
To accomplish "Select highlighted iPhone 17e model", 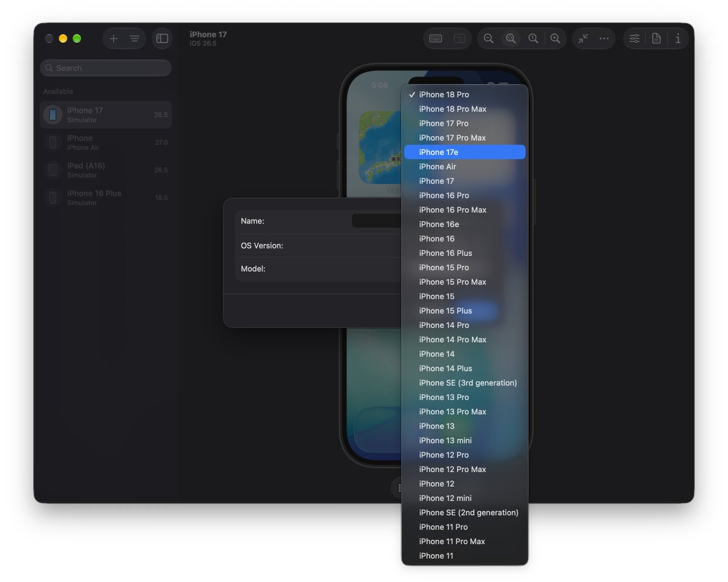I will click(465, 152).
